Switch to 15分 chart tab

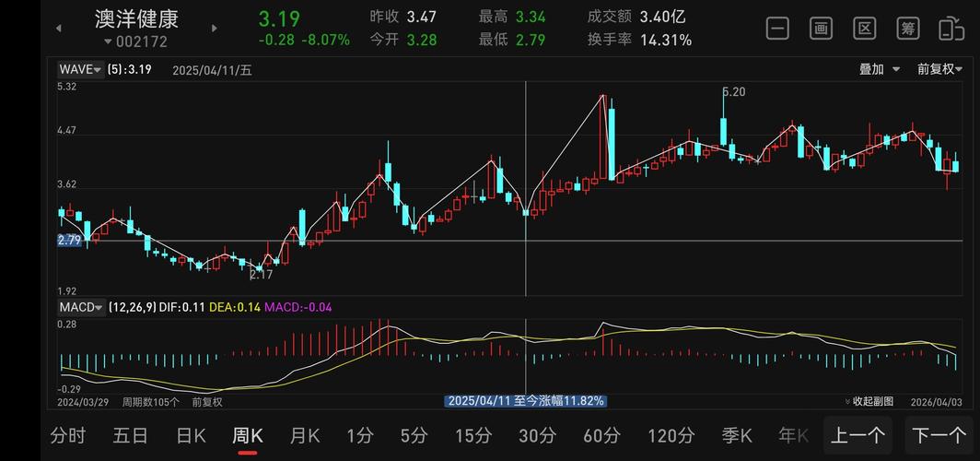pyautogui.click(x=473, y=435)
